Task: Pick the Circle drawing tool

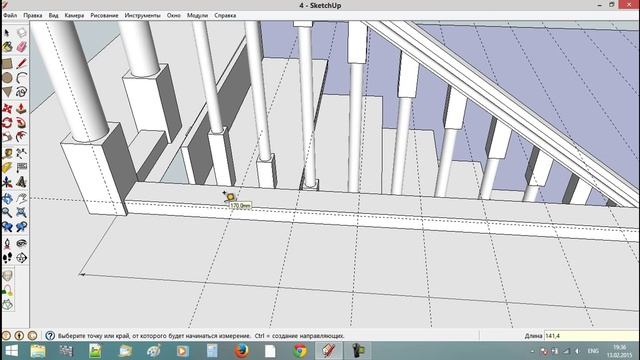Action: 7,78
